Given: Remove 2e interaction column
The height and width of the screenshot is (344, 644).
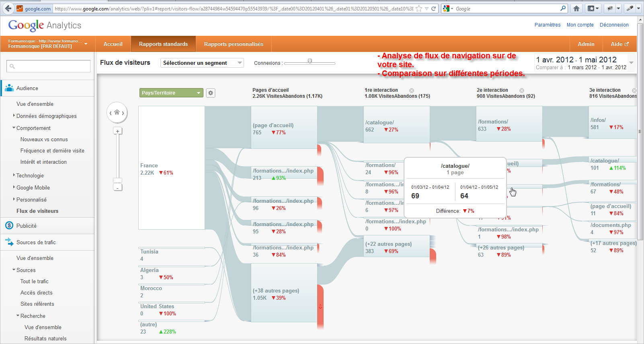Looking at the screenshot, I should coord(522,91).
